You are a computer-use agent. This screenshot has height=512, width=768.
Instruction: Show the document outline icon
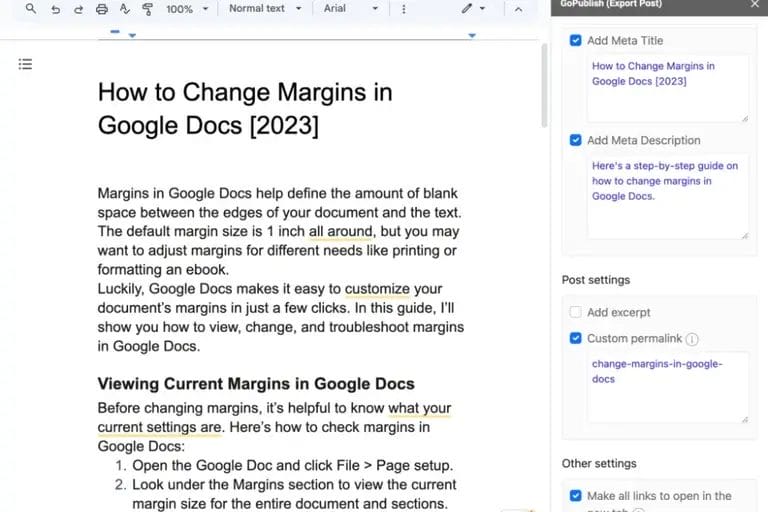point(25,64)
